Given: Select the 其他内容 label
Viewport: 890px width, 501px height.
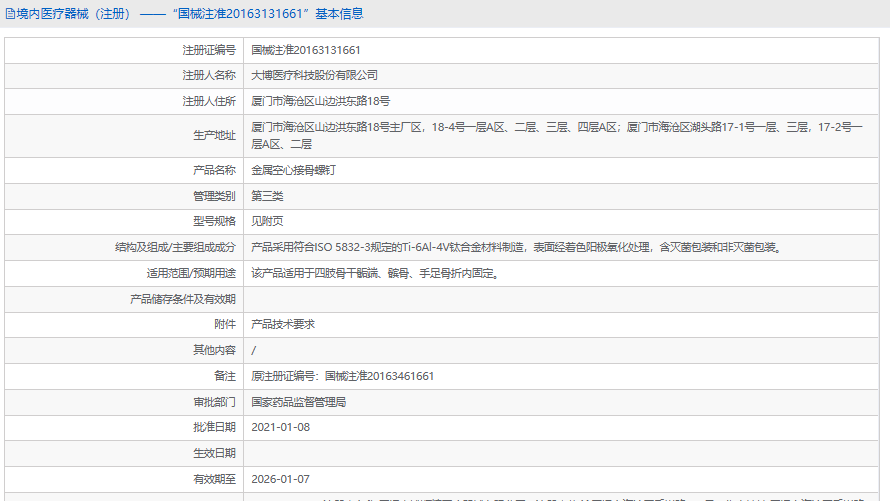Looking at the screenshot, I should point(214,350).
